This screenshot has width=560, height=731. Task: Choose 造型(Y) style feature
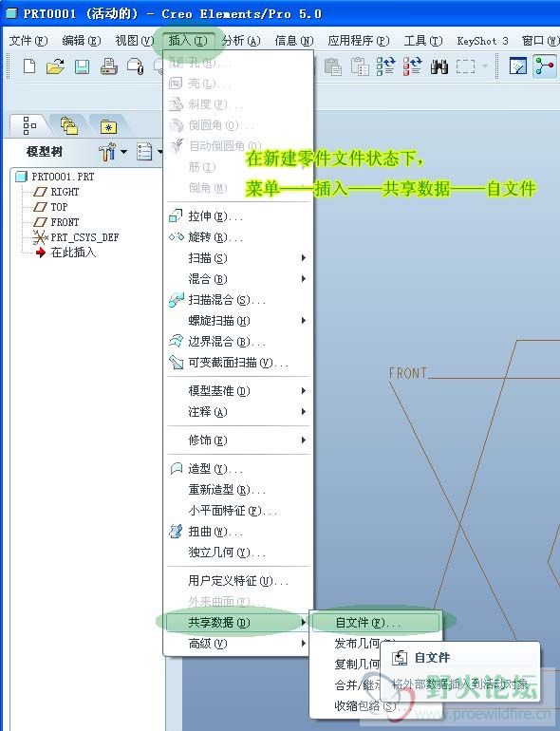coord(238,469)
